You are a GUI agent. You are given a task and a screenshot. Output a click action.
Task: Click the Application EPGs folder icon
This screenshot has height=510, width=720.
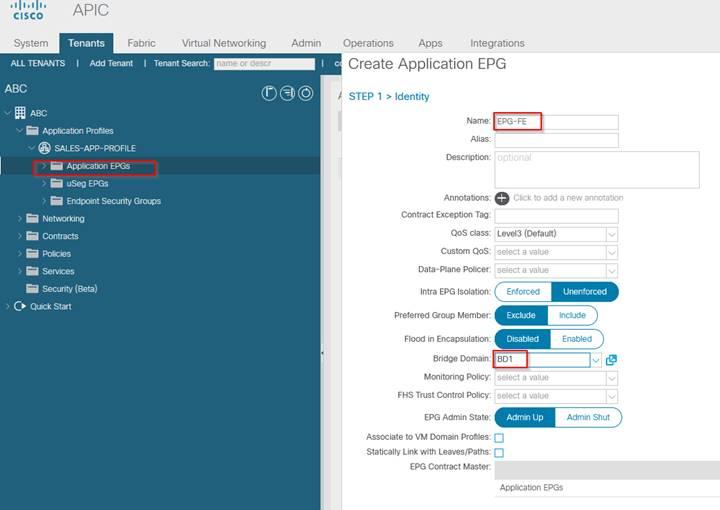[x=56, y=166]
